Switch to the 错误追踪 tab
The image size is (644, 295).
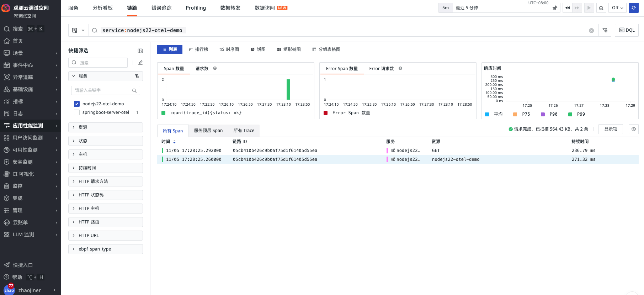[161, 8]
